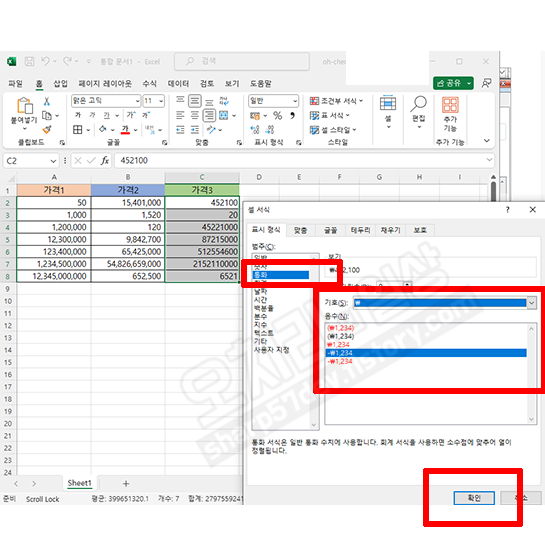This screenshot has height=556, width=545.
Task: Open the 추가 기능 add-ins icon
Action: pyautogui.click(x=450, y=114)
